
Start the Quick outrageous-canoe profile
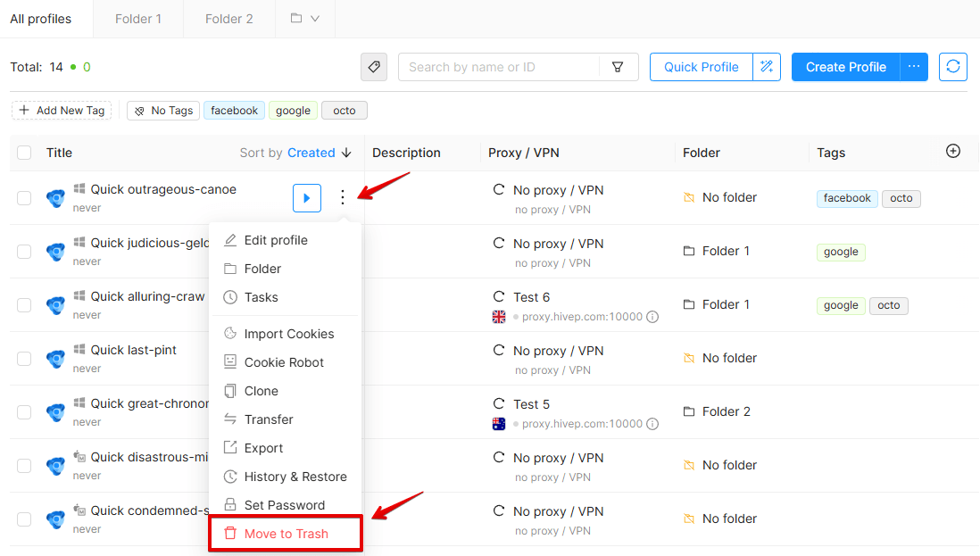point(307,198)
